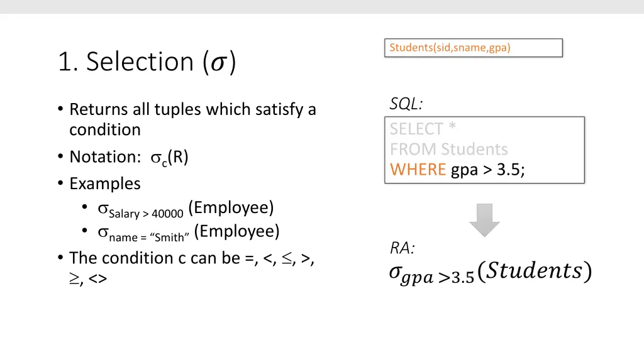Click the name = "Smith" example
The height and width of the screenshot is (362, 644).
pos(189,233)
